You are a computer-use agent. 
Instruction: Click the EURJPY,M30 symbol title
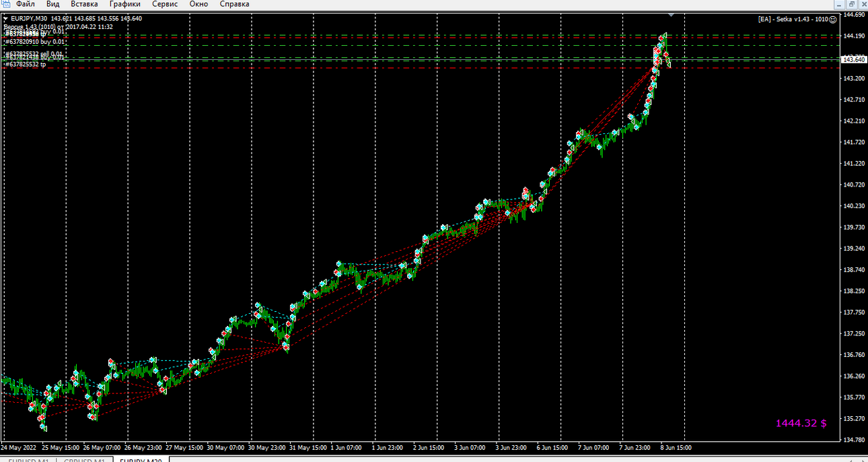30,18
